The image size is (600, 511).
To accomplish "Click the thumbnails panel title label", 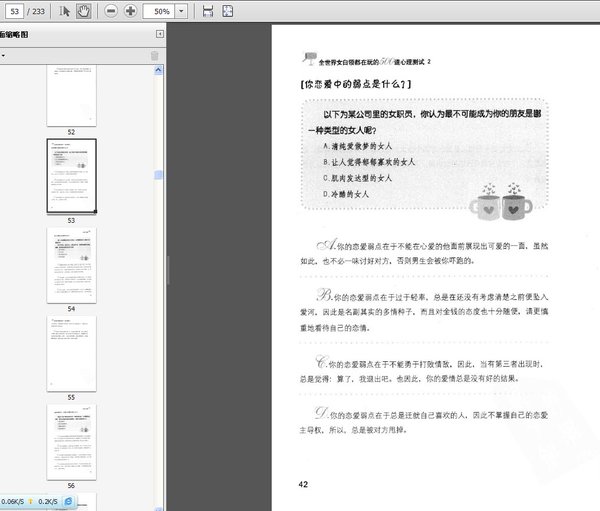I will (14, 34).
